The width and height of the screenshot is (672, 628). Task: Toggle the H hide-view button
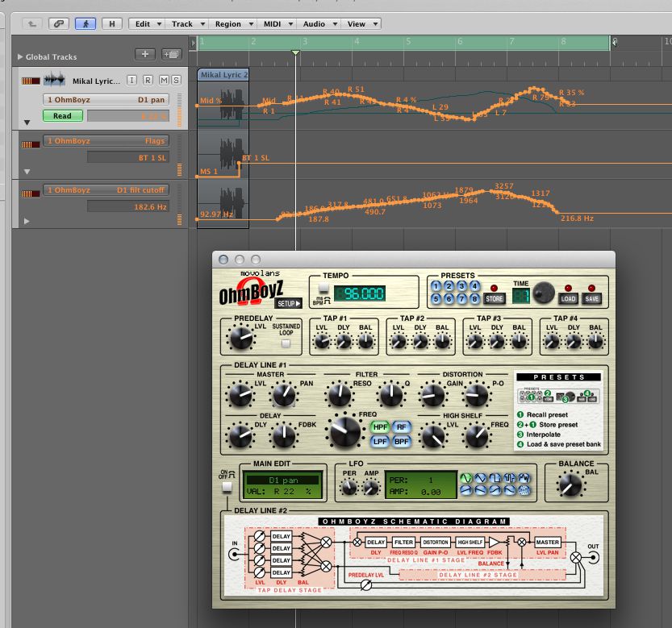point(112,24)
